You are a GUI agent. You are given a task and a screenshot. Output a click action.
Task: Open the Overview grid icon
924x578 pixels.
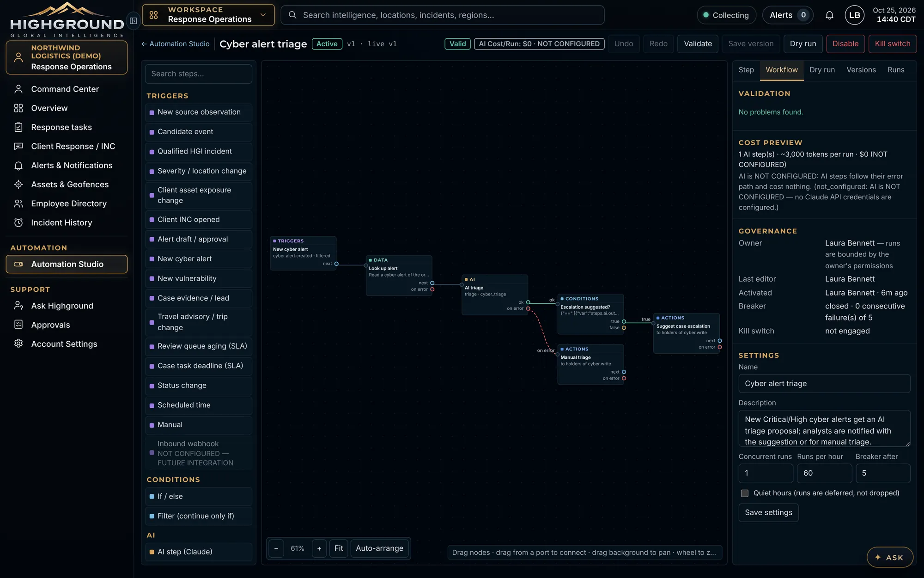tap(18, 108)
